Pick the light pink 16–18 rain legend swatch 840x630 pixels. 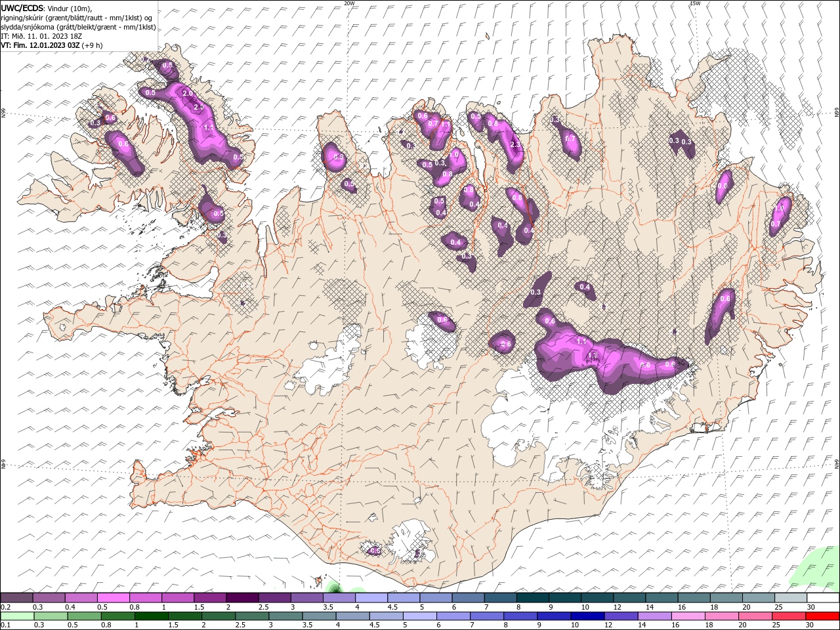(687, 616)
